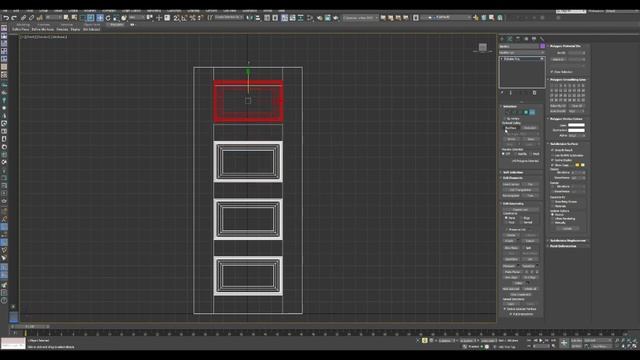The image size is (640, 360).
Task: Toggle the 3D Snaps icon
Action: tap(176, 18)
